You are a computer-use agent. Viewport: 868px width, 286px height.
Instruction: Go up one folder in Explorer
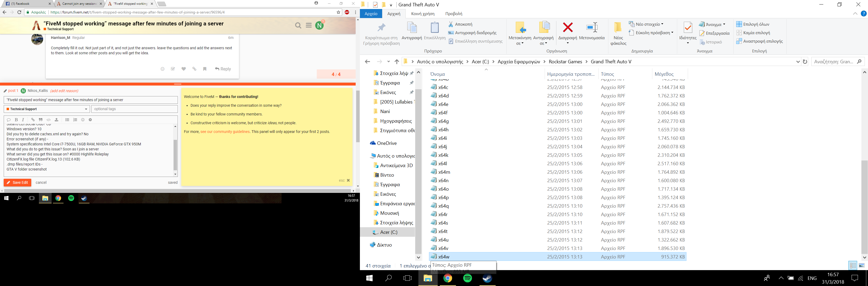point(397,62)
